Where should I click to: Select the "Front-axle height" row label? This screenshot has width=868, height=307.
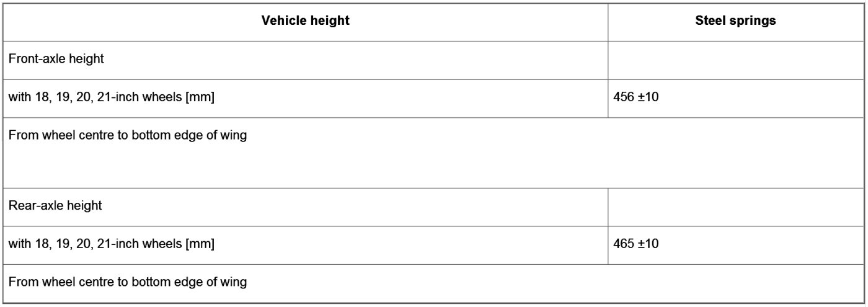[x=56, y=60]
